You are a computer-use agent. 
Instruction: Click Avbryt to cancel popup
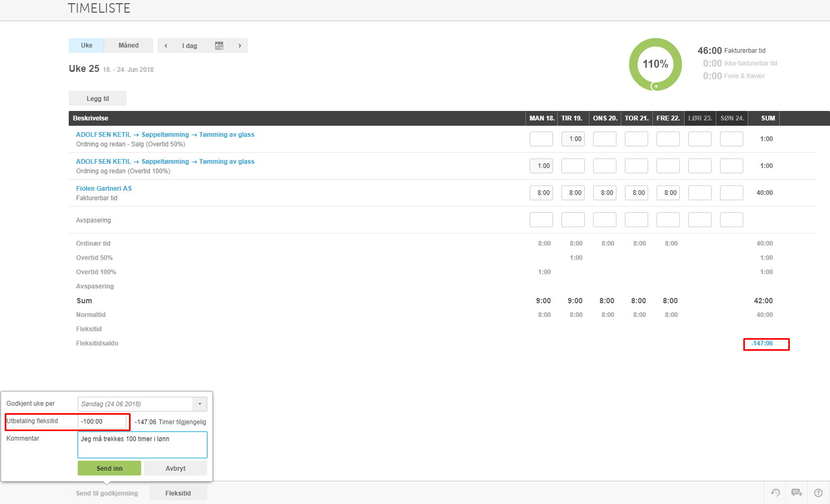tap(176, 469)
